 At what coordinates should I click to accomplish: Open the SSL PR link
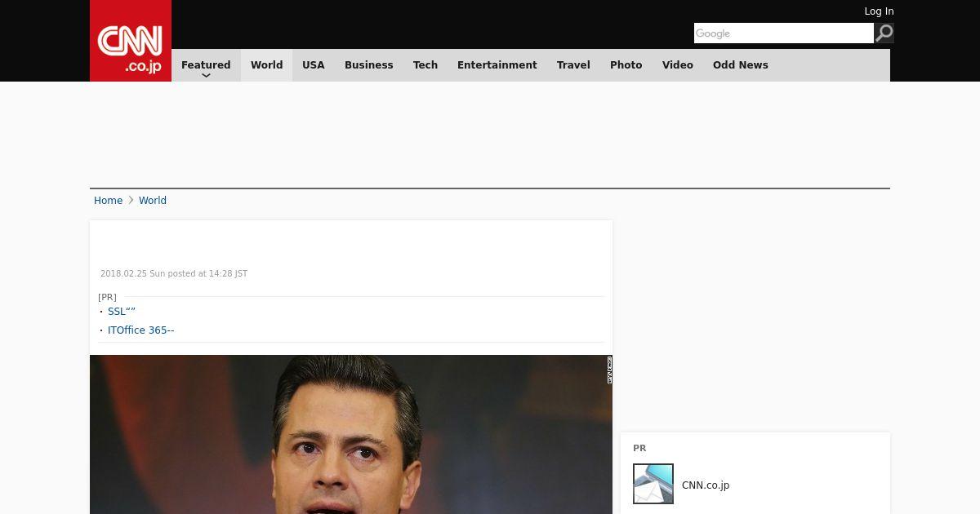122,312
